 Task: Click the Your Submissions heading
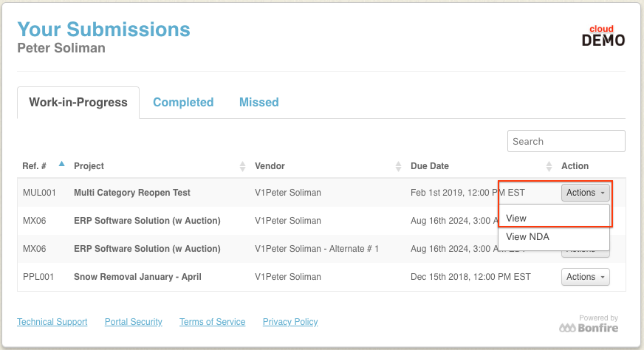pyautogui.click(x=104, y=30)
